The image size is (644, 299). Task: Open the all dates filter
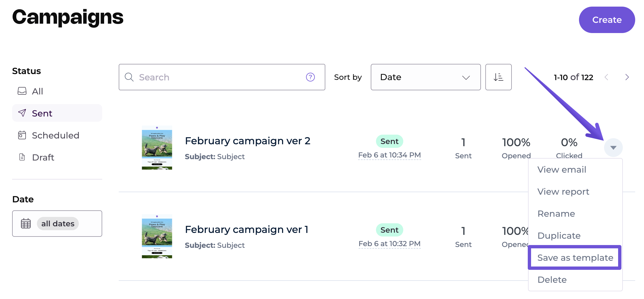tap(58, 223)
